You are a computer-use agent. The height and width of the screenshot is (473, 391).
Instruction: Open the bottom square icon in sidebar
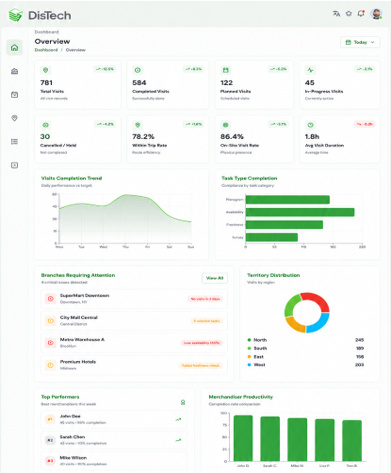[x=14, y=165]
